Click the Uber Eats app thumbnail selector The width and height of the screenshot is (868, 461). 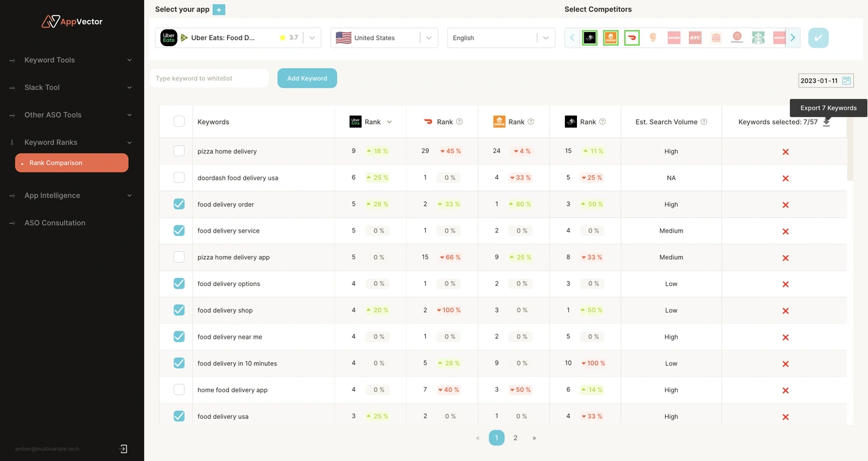[169, 37]
